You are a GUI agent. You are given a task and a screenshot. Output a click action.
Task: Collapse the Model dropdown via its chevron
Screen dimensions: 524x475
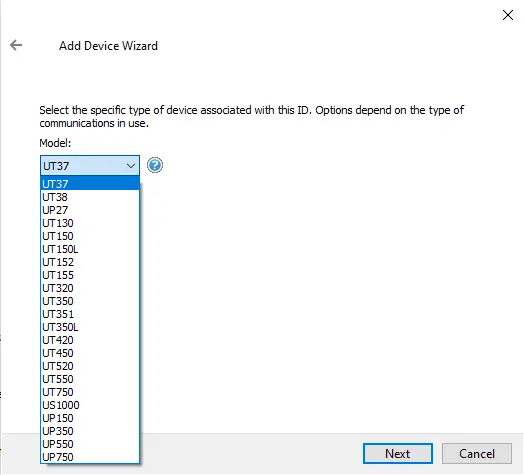pos(131,166)
